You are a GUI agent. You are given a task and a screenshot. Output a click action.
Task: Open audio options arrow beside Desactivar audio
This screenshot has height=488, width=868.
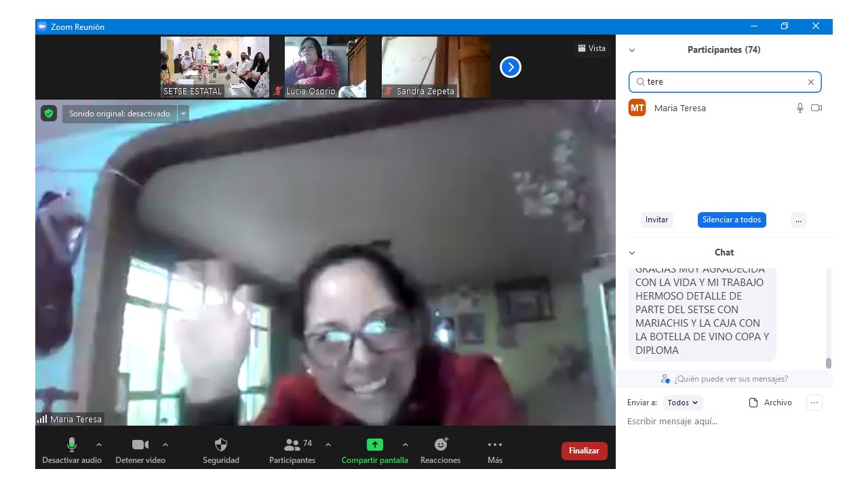99,445
